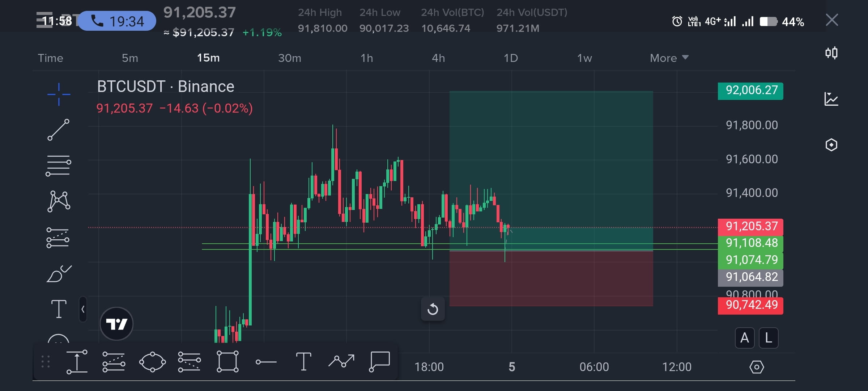Reset the chart view with refresh button

click(433, 309)
